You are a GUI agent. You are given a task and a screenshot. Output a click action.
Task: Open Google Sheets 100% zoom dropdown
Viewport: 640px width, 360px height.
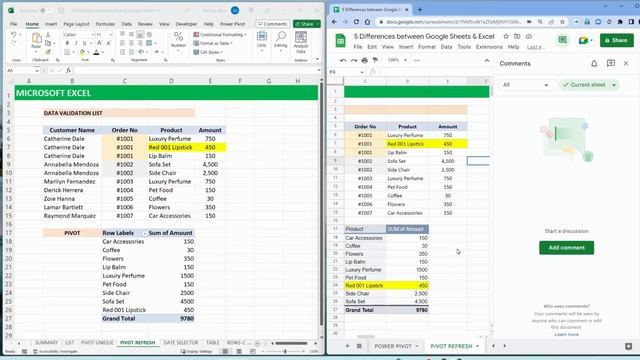coord(397,60)
